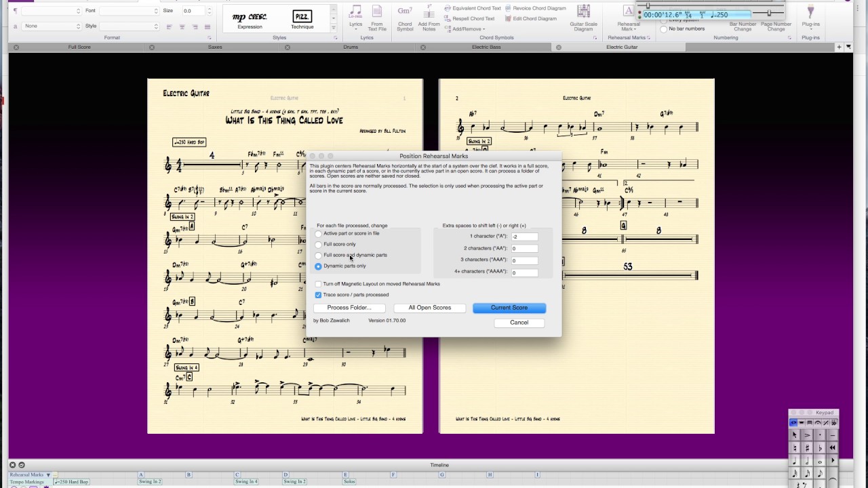Viewport: 868px width, 488px height.
Task: Click Add From Notes chord icon
Action: (x=429, y=18)
